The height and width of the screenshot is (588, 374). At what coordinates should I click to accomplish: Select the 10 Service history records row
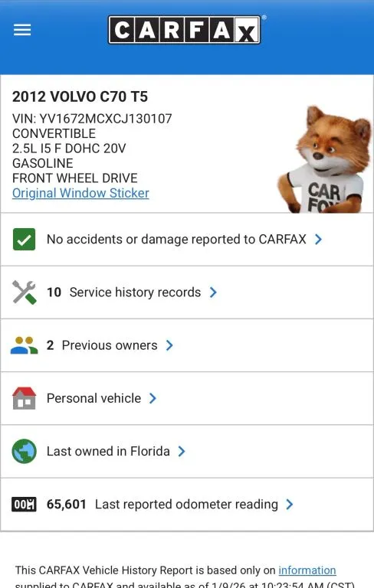(187, 292)
